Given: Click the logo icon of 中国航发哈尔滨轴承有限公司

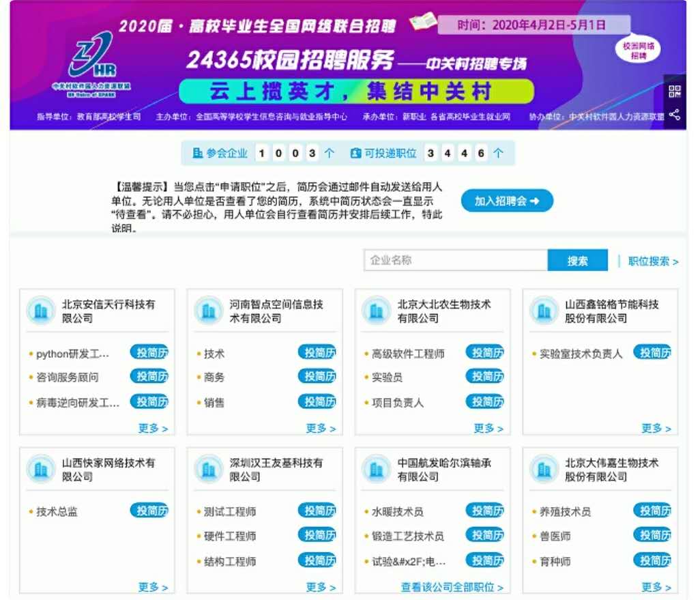Looking at the screenshot, I should (377, 469).
